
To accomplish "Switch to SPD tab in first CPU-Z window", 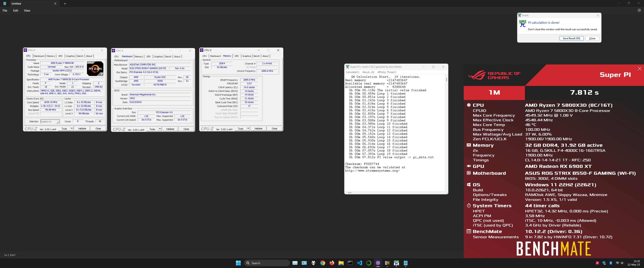I will pyautogui.click(x=60, y=56).
